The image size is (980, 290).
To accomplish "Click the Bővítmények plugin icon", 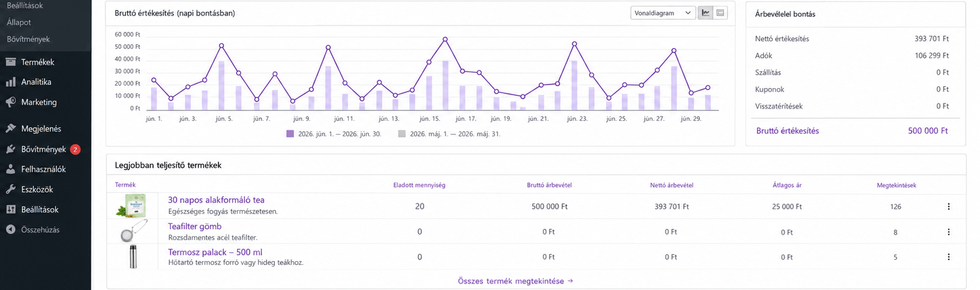I will coord(11,149).
